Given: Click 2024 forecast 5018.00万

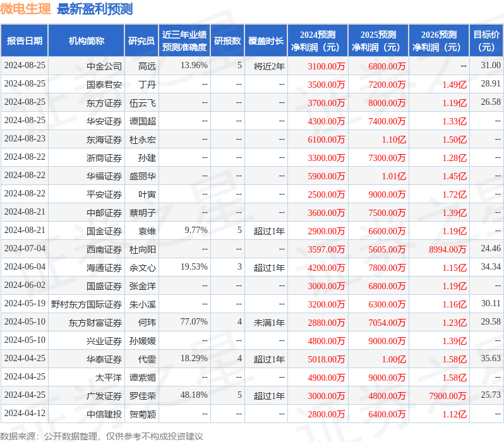Looking at the screenshot, I should tap(327, 359).
